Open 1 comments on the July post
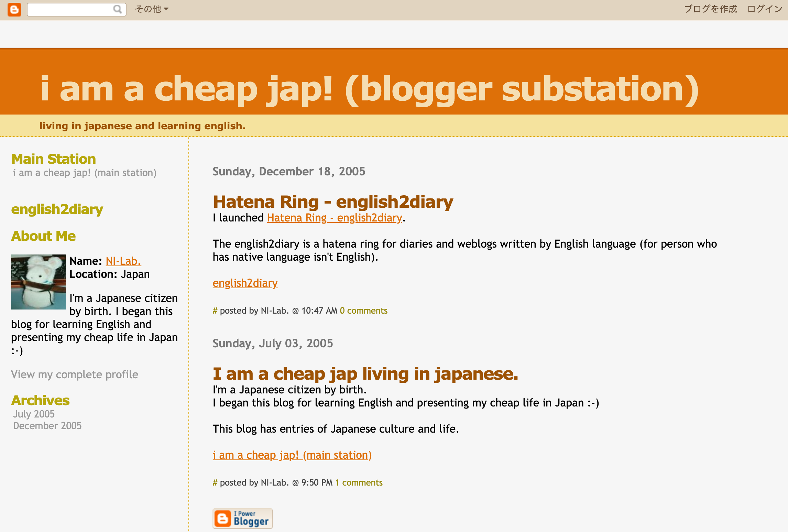 click(x=359, y=483)
